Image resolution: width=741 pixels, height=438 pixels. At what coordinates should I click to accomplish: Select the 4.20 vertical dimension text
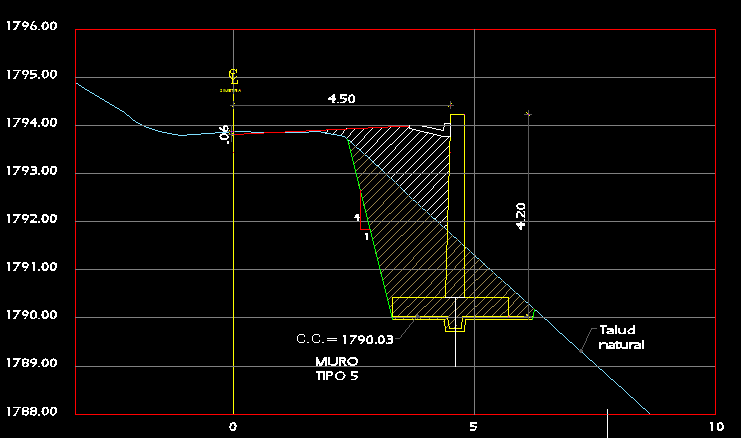click(520, 216)
